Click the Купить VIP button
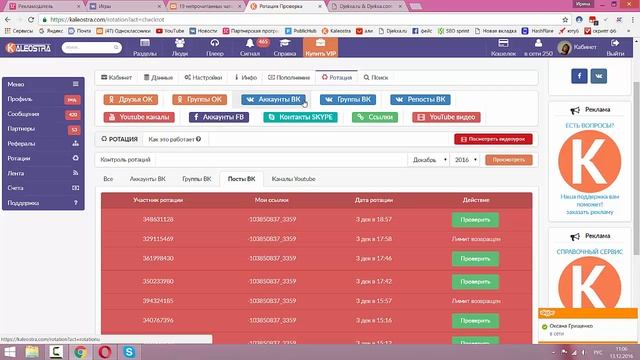Image resolution: width=640 pixels, height=360 pixels. [x=320, y=47]
